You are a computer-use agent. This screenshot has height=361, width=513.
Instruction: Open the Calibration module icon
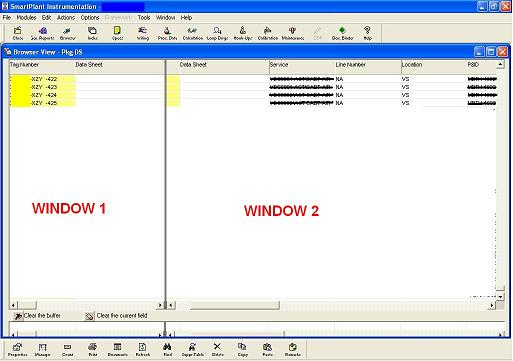point(268,33)
